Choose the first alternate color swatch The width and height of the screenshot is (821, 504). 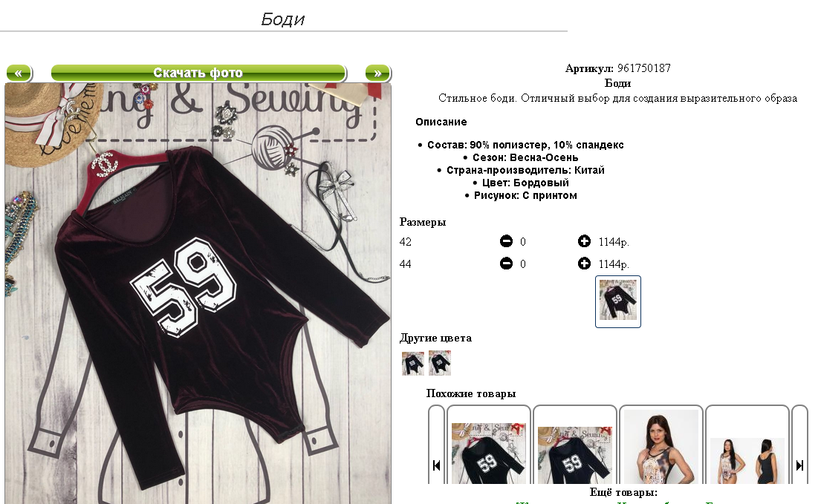coord(412,364)
